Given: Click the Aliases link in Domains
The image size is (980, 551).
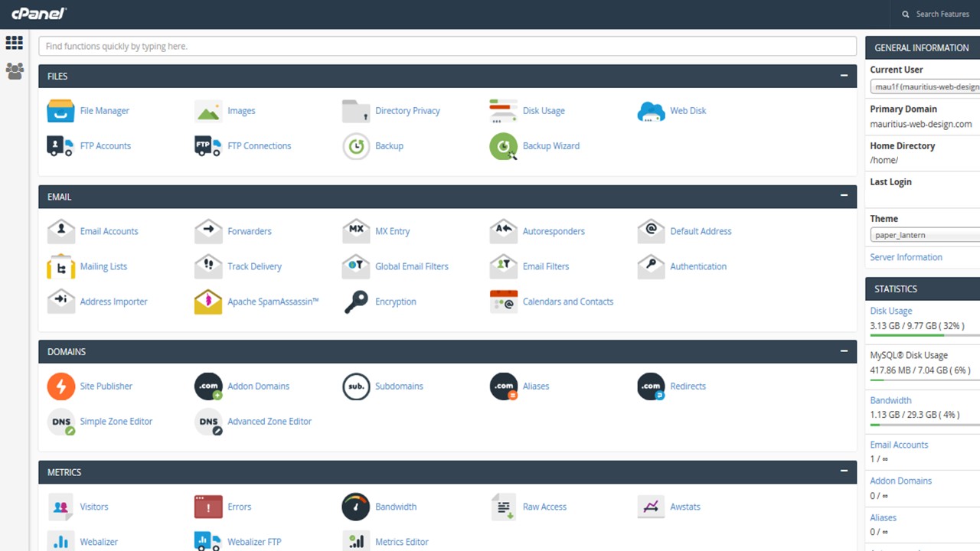Looking at the screenshot, I should pos(536,386).
